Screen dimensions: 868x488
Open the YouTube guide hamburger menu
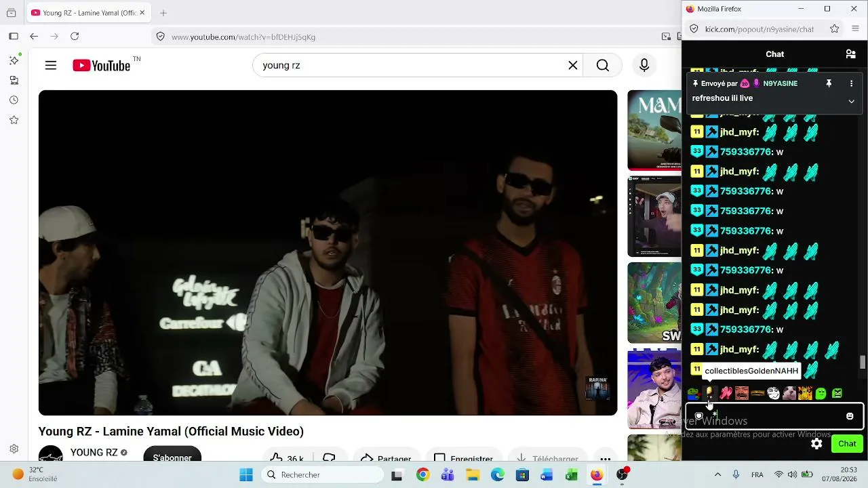coord(51,65)
